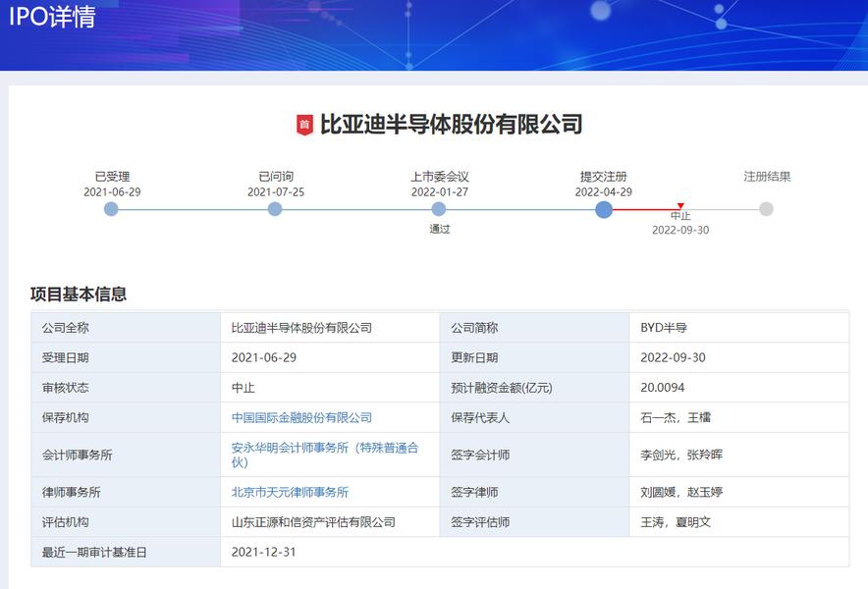Select the 已受理 timeline node dot
Viewport: 868px width, 589px height.
(x=111, y=208)
